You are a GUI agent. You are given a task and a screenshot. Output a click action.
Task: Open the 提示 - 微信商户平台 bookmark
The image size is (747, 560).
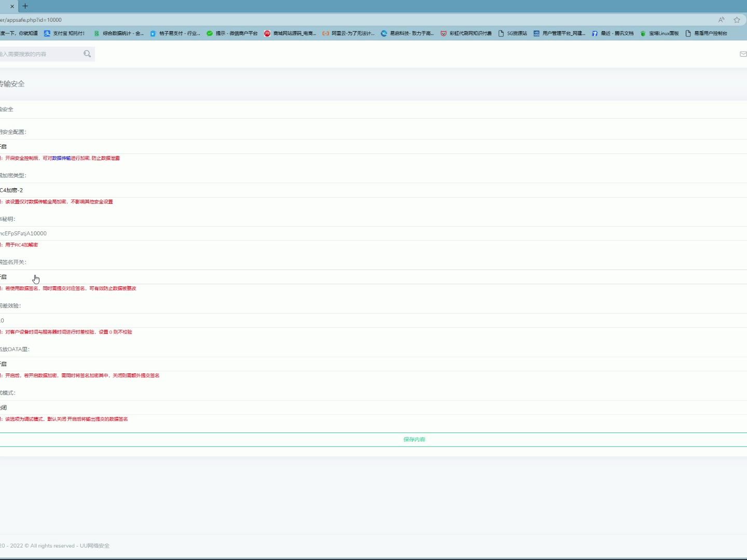tap(232, 33)
